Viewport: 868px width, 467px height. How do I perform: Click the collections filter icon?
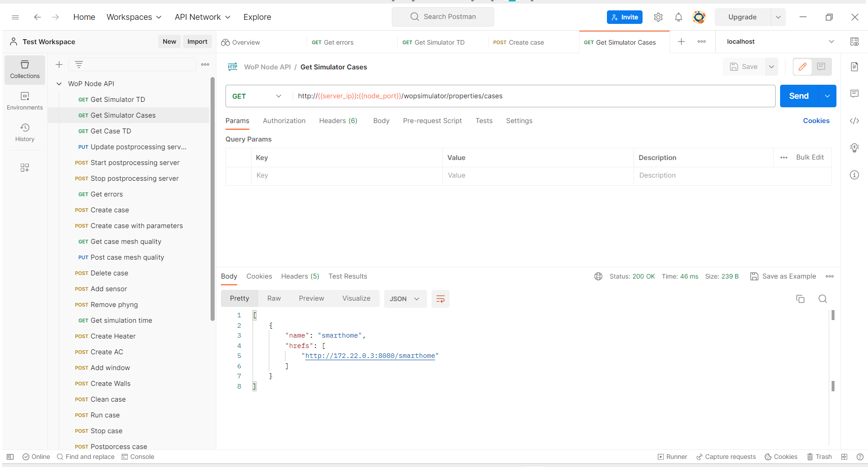[x=79, y=64]
